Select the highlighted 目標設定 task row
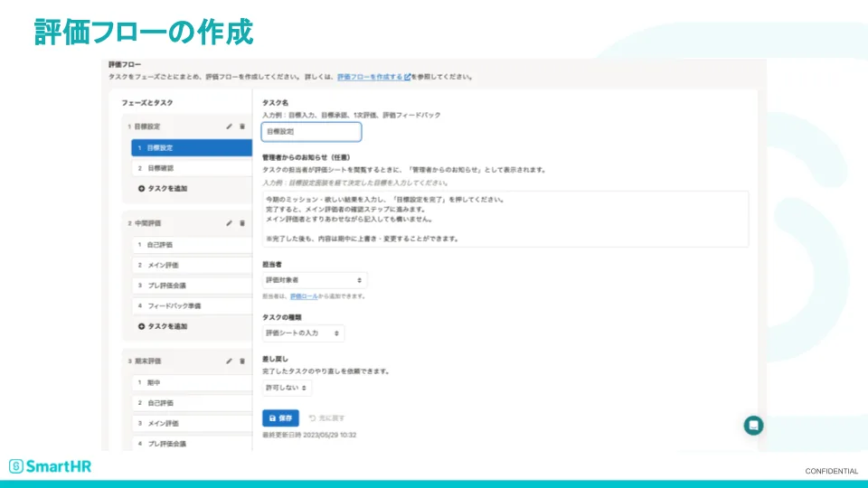 (192, 147)
